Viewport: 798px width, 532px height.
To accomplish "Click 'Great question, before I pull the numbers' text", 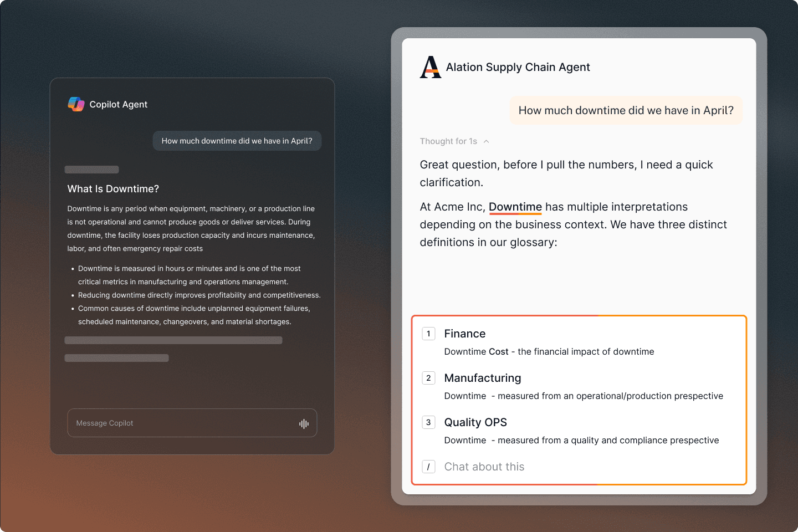I will pos(566,173).
